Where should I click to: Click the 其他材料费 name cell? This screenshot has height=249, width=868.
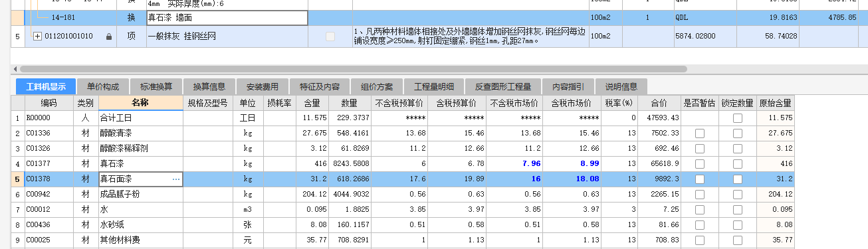(140, 240)
